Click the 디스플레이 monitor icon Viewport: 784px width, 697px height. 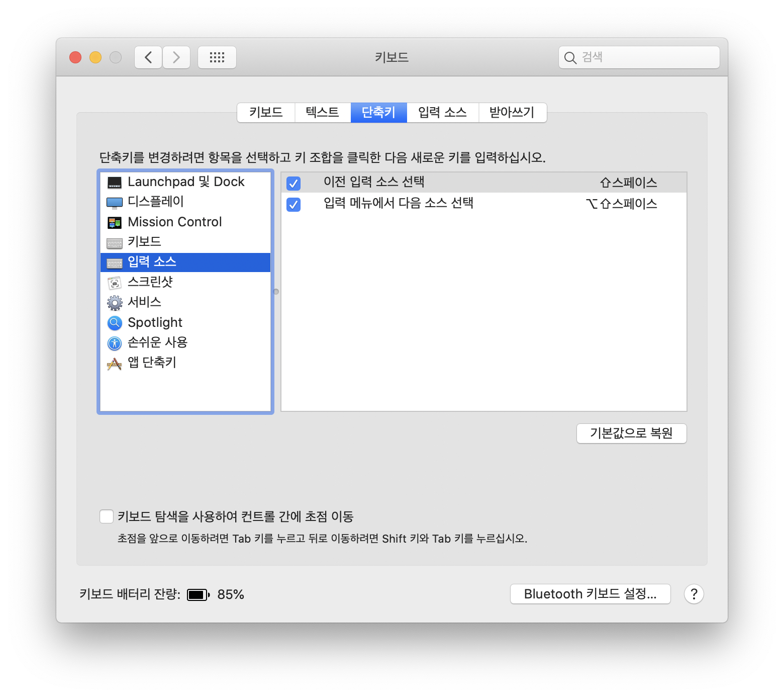[x=115, y=203]
